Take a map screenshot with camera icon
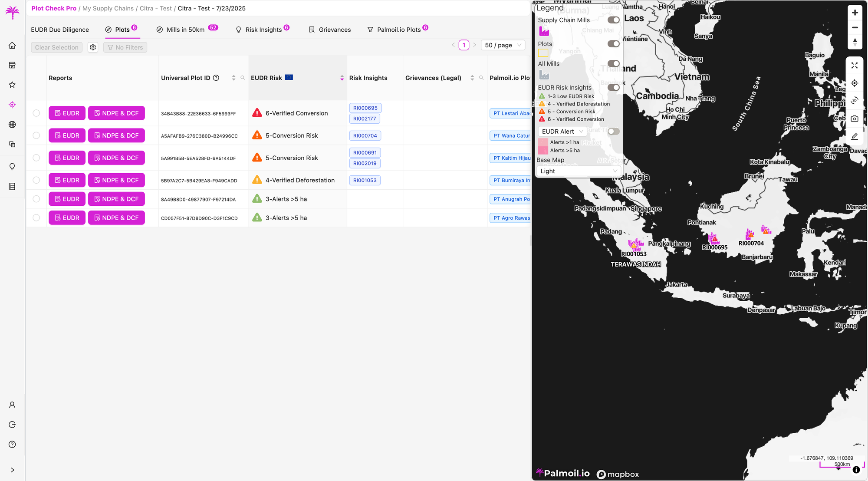This screenshot has width=868, height=481. (855, 119)
